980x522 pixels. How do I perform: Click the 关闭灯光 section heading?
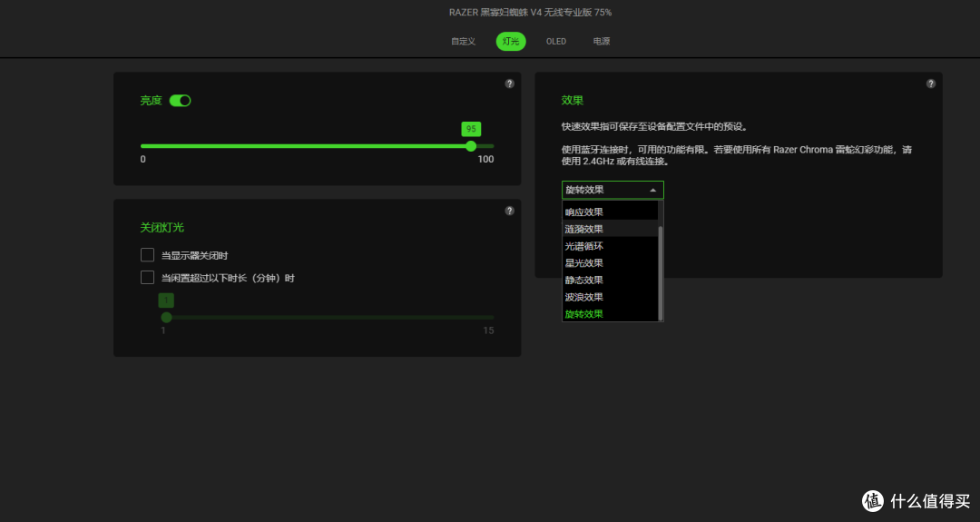[162, 228]
